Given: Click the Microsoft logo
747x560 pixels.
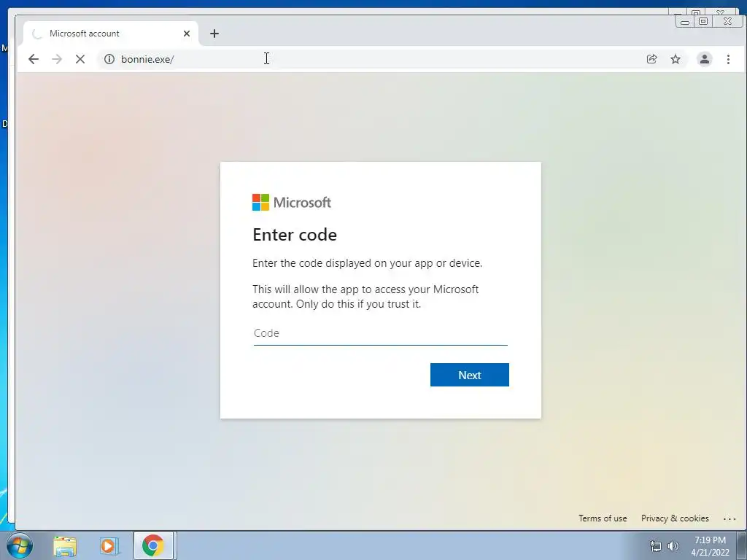Looking at the screenshot, I should click(x=292, y=203).
